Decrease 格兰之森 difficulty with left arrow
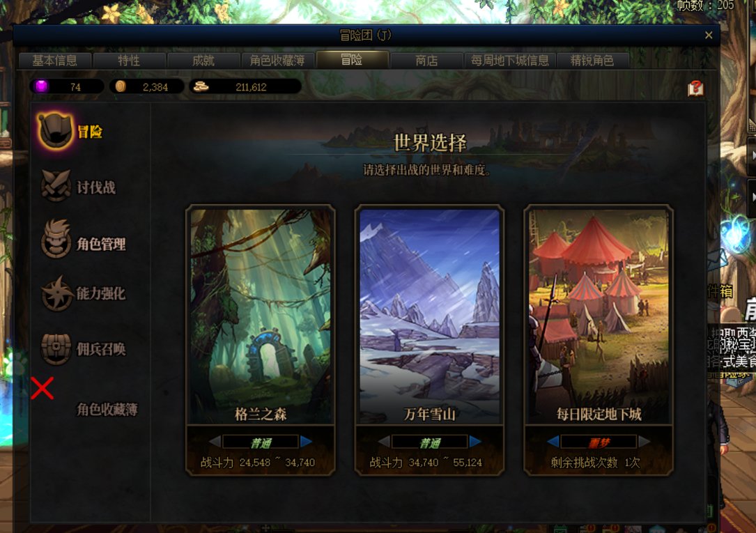756x533 pixels. click(x=215, y=441)
